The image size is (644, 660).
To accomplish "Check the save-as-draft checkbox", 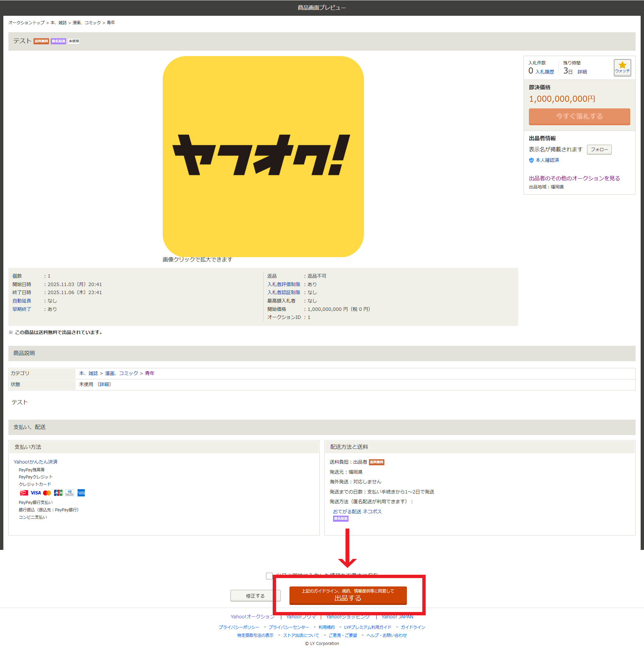I will point(269,576).
